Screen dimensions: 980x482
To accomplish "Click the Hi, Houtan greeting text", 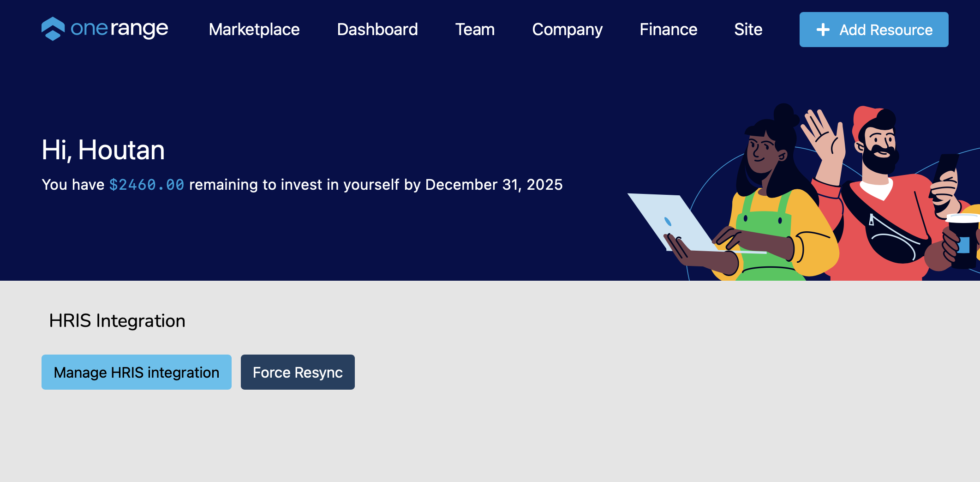I will tap(103, 150).
